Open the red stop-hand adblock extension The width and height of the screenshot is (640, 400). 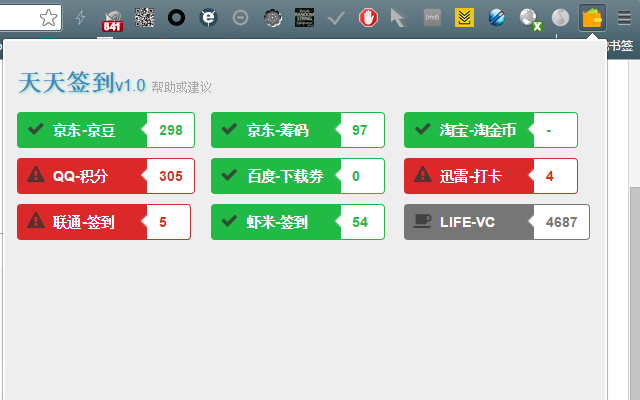point(368,18)
